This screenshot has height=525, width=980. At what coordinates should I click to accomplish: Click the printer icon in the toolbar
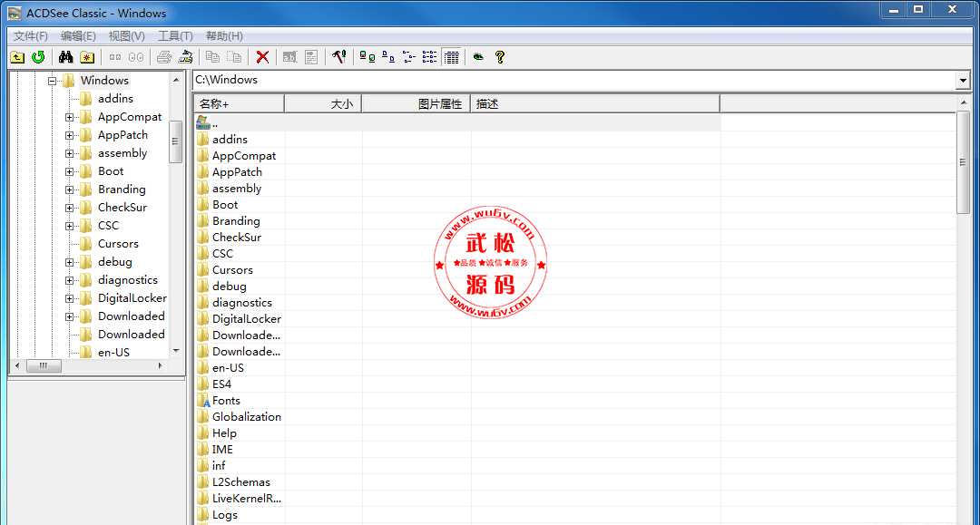[x=164, y=57]
